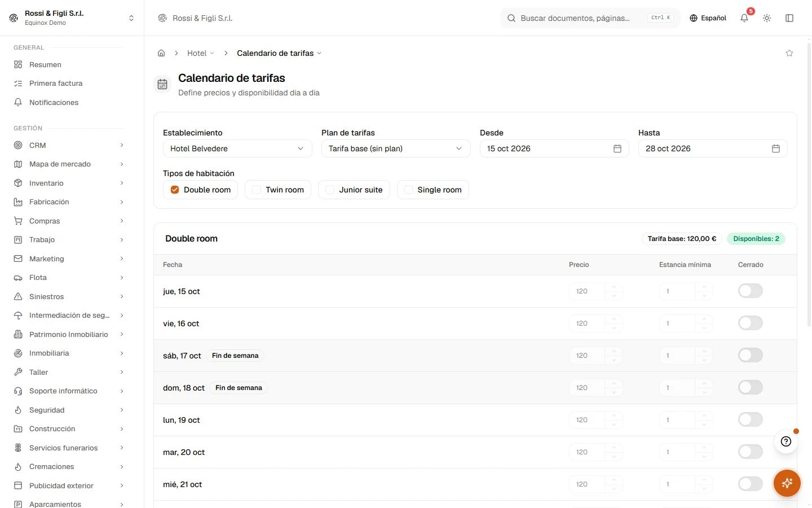Toggle the side panel layout icon
812x508 pixels.
point(789,18)
